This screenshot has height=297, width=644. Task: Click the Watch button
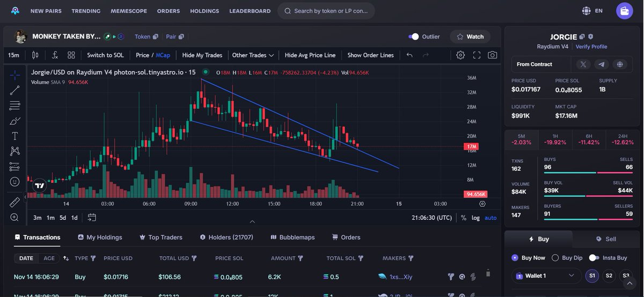pos(470,36)
